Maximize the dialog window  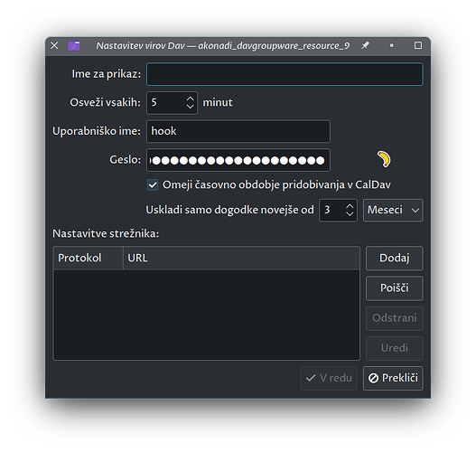(418, 45)
